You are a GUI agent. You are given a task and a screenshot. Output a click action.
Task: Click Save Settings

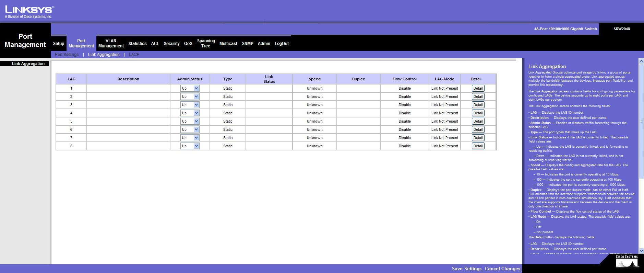click(466, 269)
